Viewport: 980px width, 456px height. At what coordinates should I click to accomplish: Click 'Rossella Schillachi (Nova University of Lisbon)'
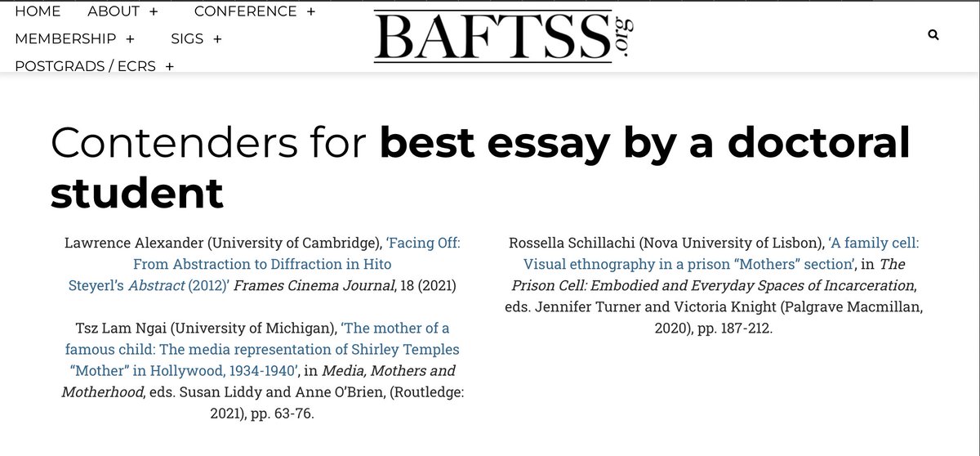click(x=666, y=243)
